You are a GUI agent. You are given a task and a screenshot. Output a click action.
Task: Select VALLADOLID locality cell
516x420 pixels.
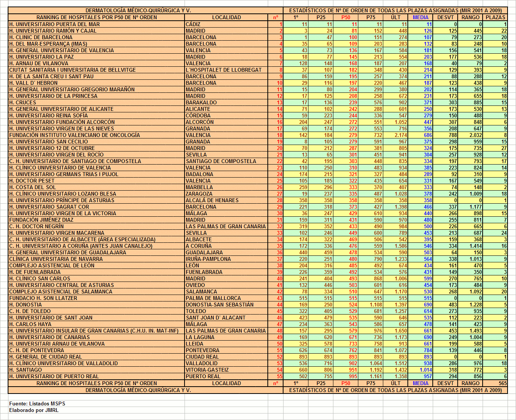[226, 363]
